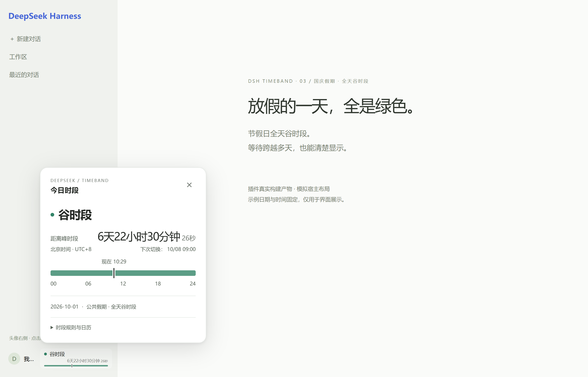Screen dimensions: 588x377
Task: Click the 18 tick label on the timeband
Action: (158, 283)
